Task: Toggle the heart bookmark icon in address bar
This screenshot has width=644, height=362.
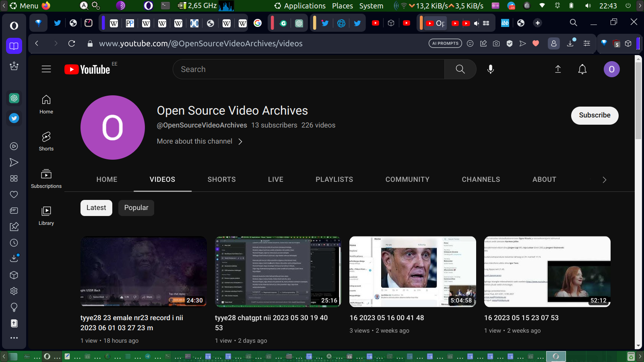Action: tap(536, 43)
